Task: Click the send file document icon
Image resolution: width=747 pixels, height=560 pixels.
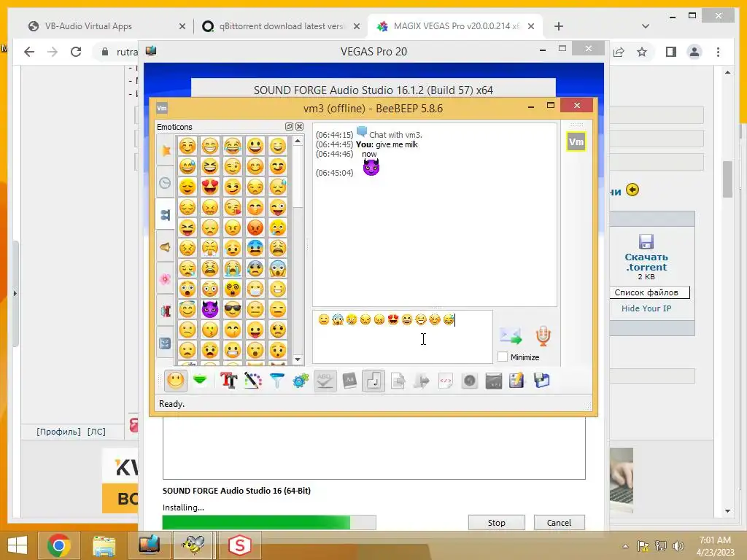Action: 398,381
